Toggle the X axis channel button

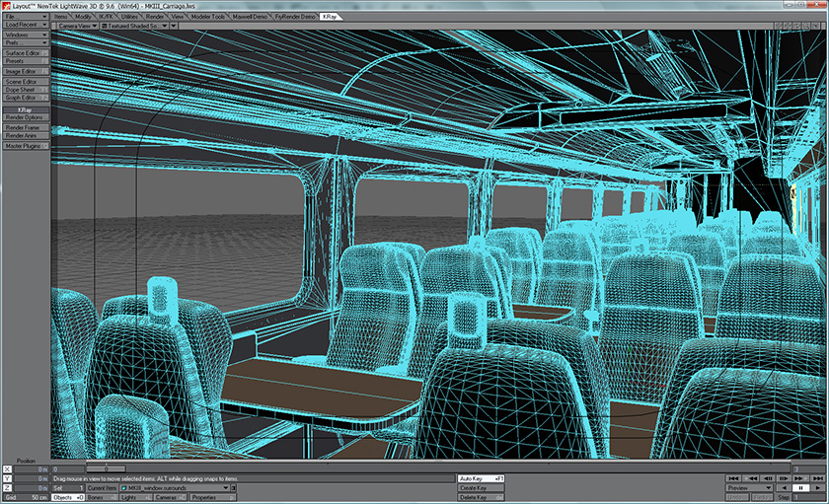point(7,468)
